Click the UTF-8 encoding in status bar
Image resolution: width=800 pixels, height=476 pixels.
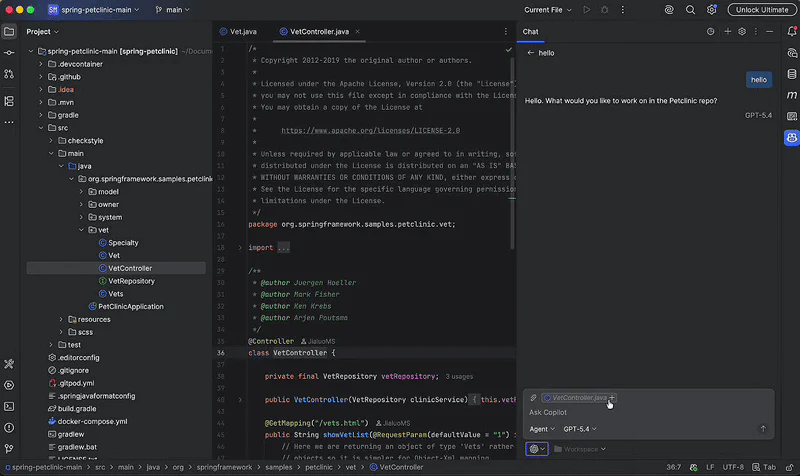coord(733,467)
